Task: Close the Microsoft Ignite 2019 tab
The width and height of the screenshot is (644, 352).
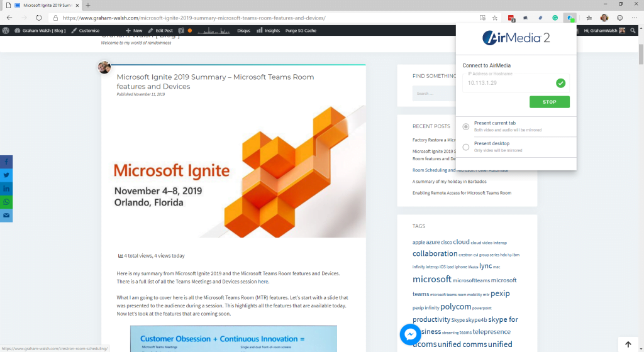Action: (77, 5)
